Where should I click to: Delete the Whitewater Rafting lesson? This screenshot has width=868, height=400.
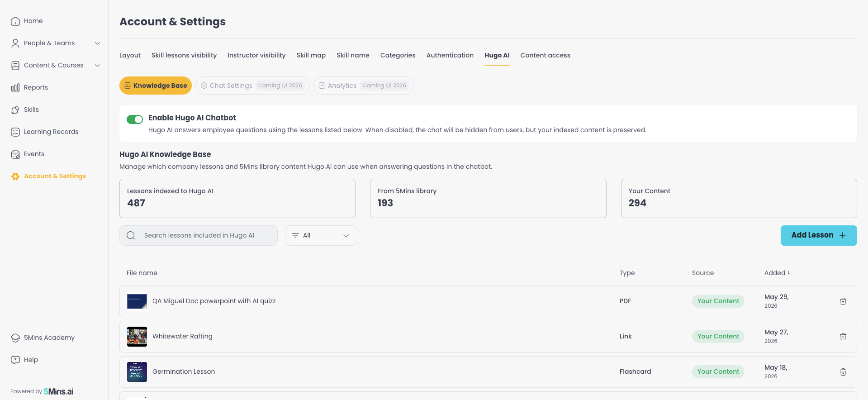tap(843, 337)
